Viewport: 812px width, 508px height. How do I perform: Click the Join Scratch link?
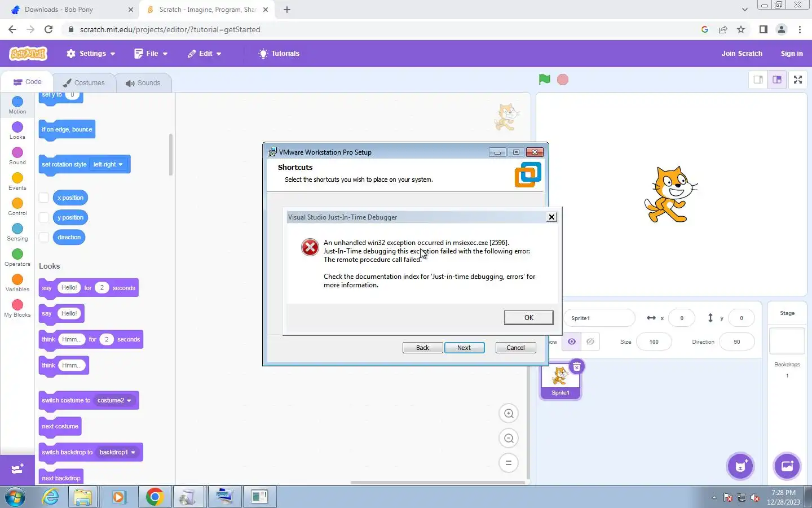[742, 54]
